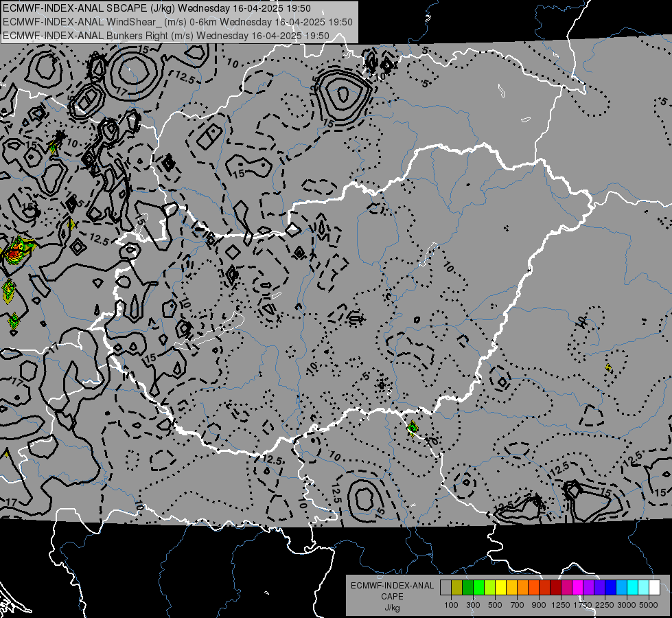
Task: Click the J/kg unit label in legend
Action: [x=392, y=608]
